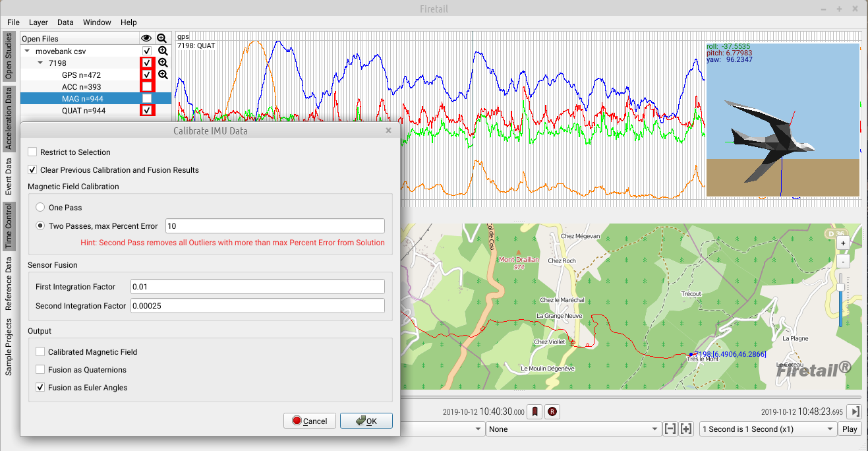Image resolution: width=868 pixels, height=451 pixels.
Task: Enable Fusion as Quaternions output
Action: [x=40, y=370]
